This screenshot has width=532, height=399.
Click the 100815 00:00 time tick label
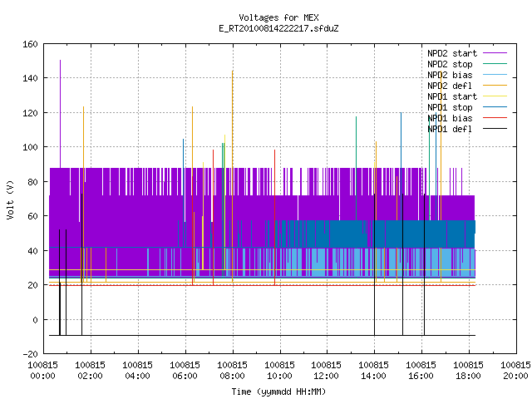tap(42, 371)
